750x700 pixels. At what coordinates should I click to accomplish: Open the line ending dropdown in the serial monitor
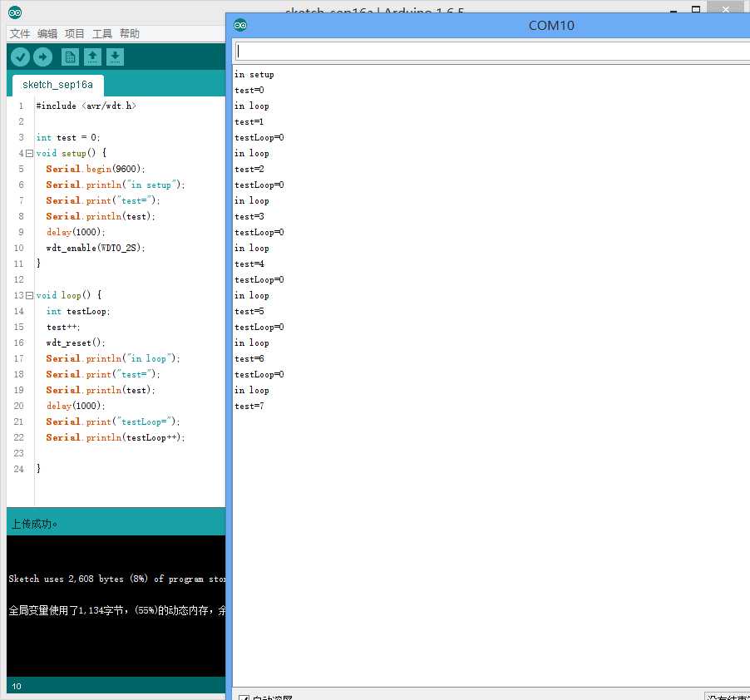(x=728, y=697)
